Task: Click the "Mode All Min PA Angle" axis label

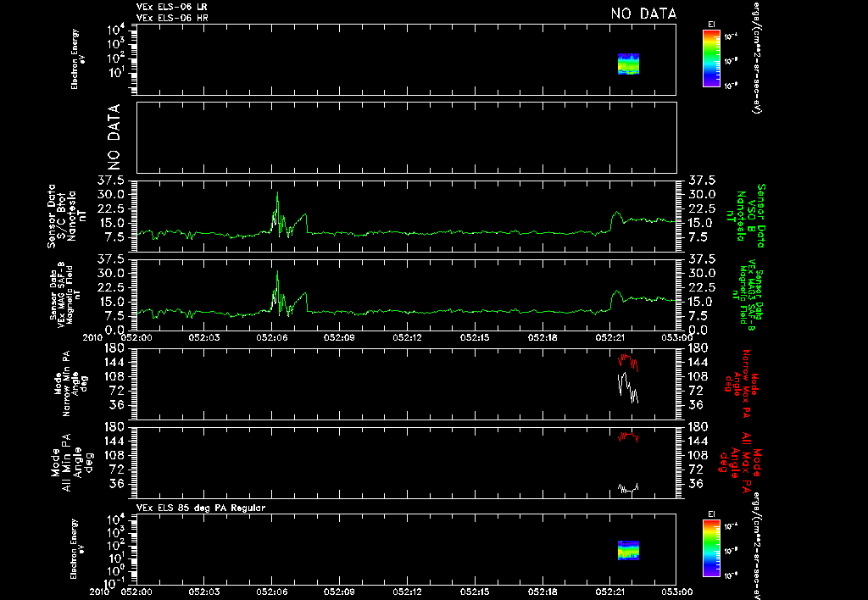Action: 71,462
